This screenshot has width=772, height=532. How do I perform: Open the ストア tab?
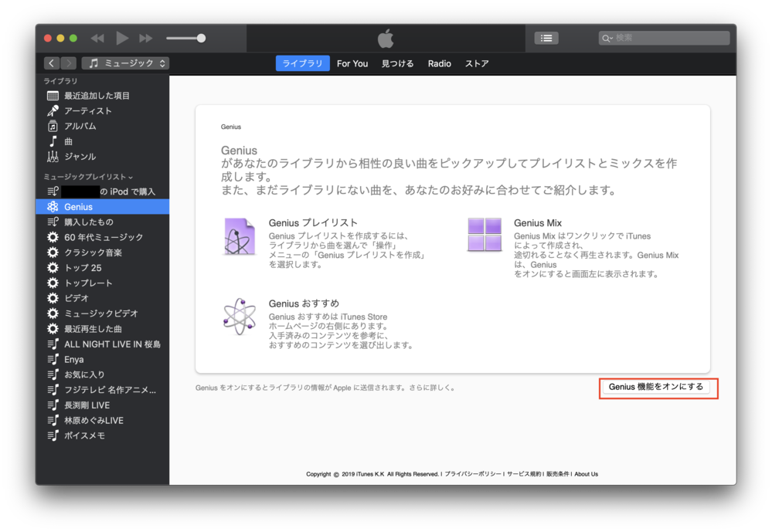click(477, 63)
